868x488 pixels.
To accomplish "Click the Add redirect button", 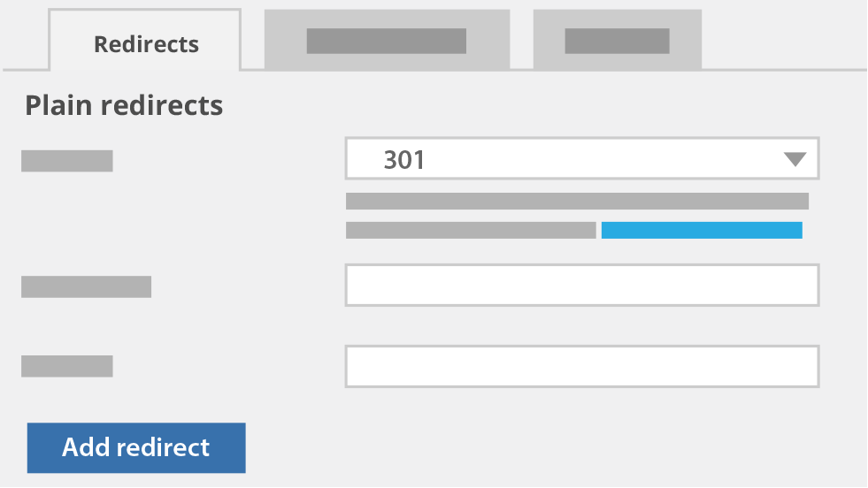I will [x=136, y=447].
